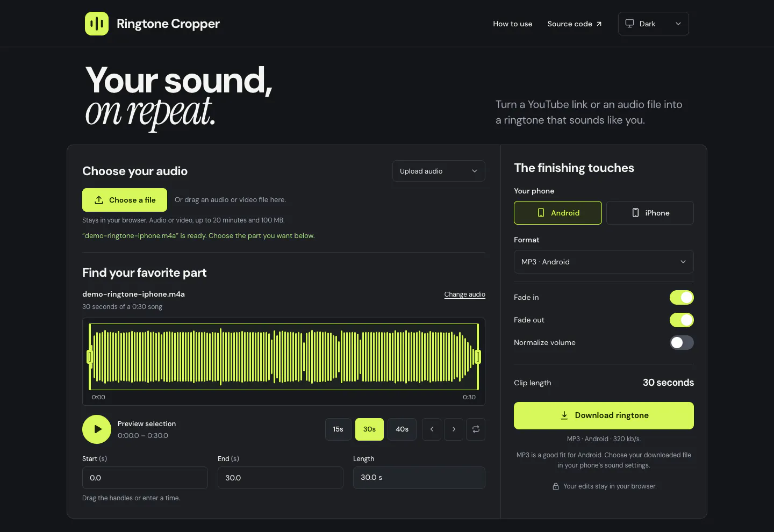The width and height of the screenshot is (774, 532).
Task: Focus the End (s) input field
Action: pos(281,478)
